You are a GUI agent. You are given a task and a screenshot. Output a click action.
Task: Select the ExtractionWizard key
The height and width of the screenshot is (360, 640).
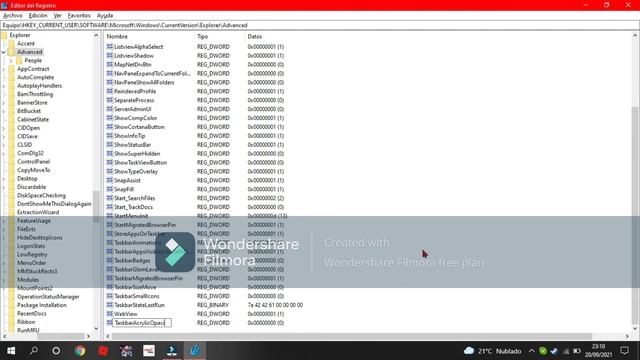pyautogui.click(x=38, y=212)
